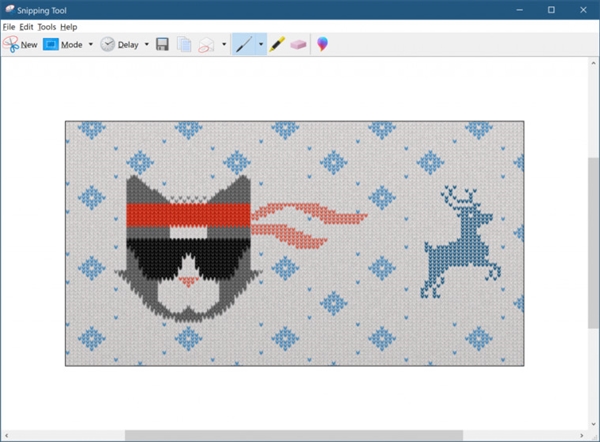Open the Pen options dropdown arrow
This screenshot has width=600, height=442.
[261, 44]
